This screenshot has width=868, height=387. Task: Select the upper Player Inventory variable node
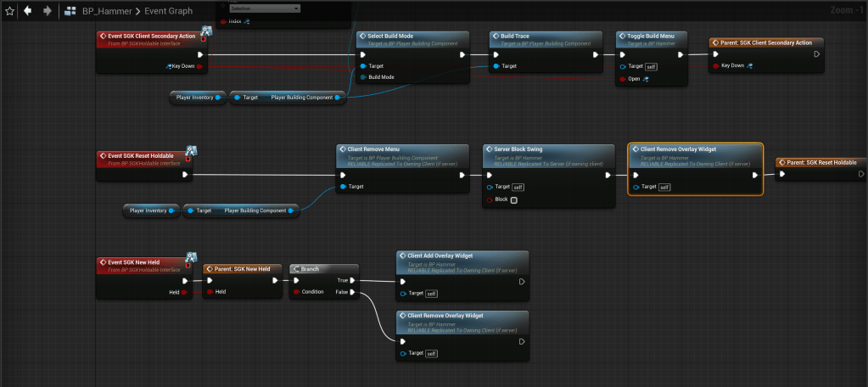[x=199, y=98]
